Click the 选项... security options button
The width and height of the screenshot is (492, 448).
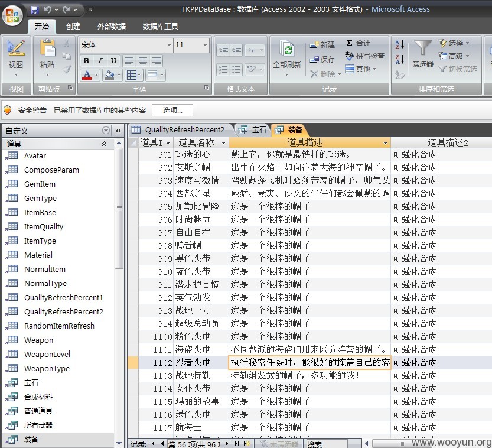[172, 110]
